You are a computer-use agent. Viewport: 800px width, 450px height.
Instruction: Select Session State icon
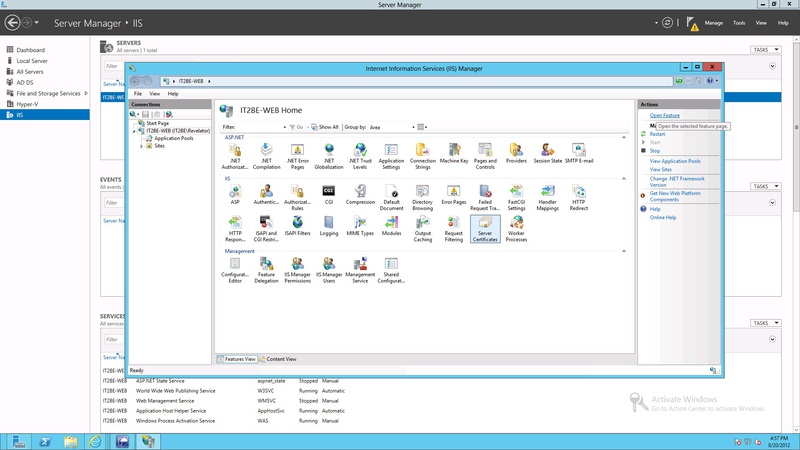click(547, 153)
